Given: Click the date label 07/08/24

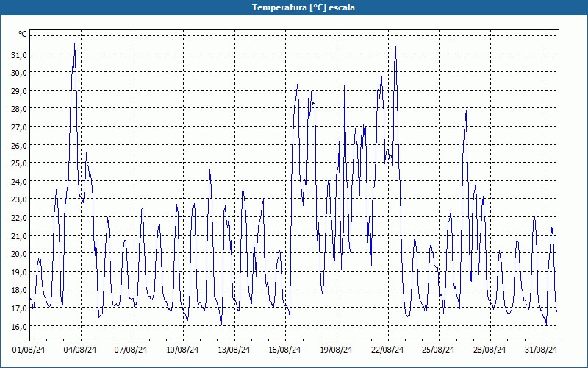Looking at the screenshot, I should (131, 350).
